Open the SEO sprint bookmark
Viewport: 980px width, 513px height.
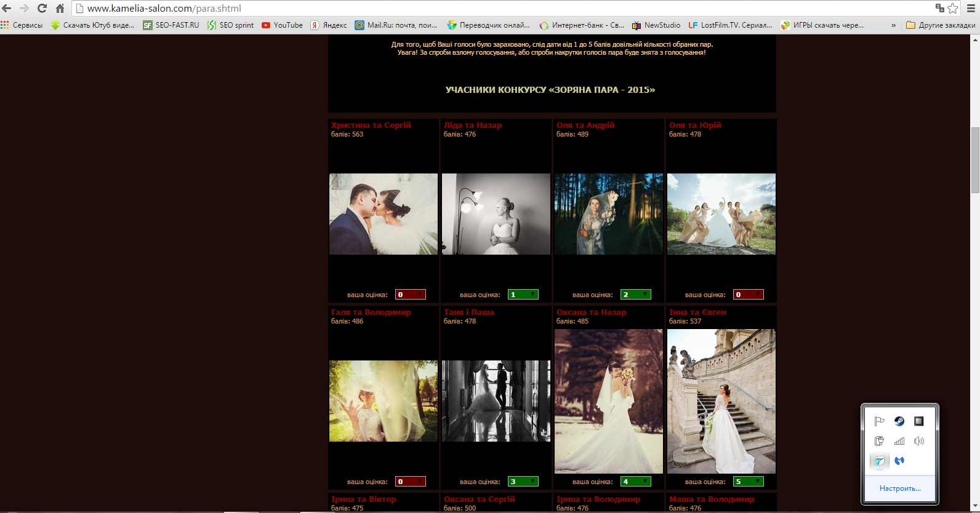(x=231, y=25)
